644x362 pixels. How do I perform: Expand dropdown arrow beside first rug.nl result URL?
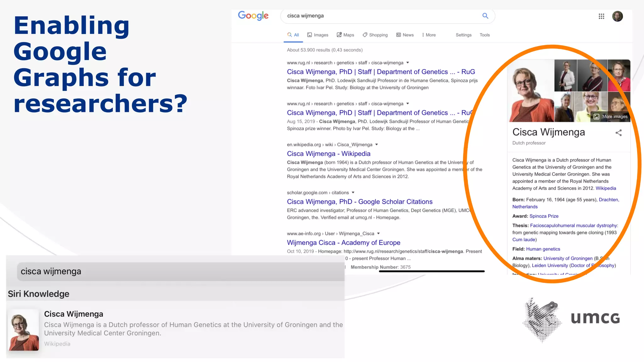[408, 63]
